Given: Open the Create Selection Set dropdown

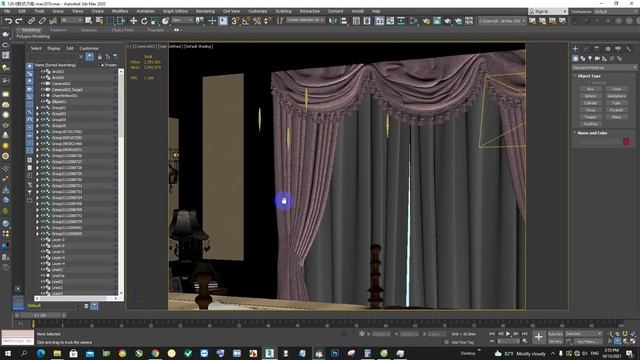Looking at the screenshot, I should click(306, 20).
